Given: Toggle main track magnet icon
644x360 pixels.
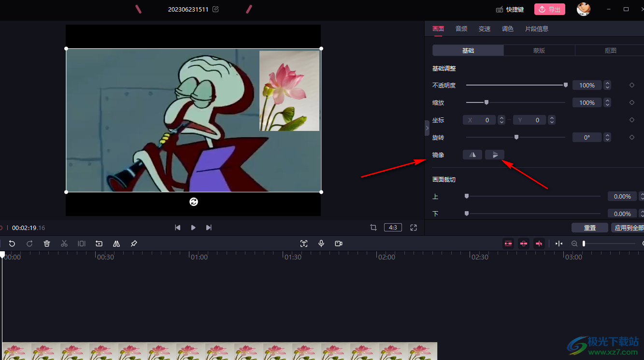Looking at the screenshot, I should (508, 244).
